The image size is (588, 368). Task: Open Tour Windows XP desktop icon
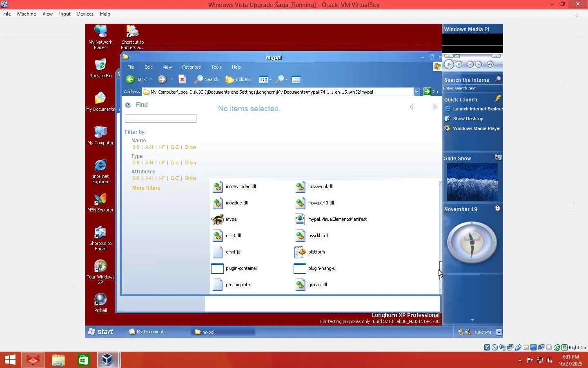100,266
